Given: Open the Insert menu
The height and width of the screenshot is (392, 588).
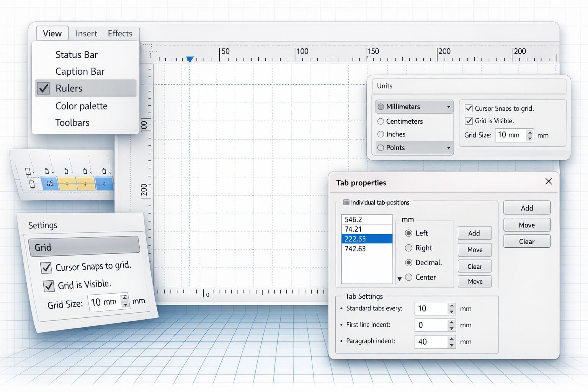Looking at the screenshot, I should pyautogui.click(x=86, y=33).
